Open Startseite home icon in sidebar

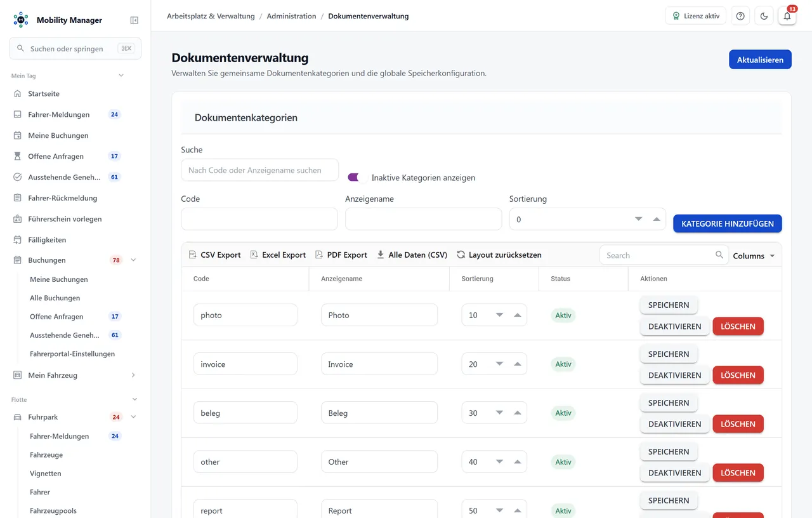click(18, 94)
